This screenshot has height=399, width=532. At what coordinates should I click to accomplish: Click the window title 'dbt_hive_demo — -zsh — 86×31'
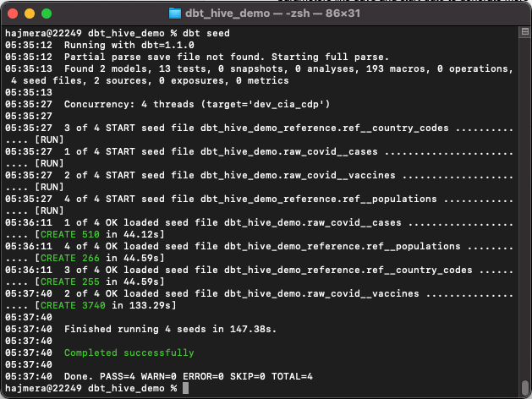[x=272, y=14]
